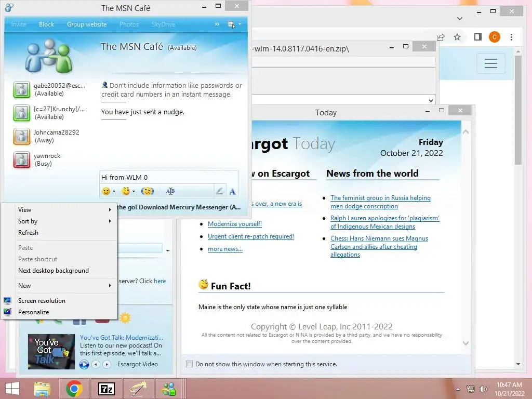Select Johncama28292 away contact avatar

pyautogui.click(x=22, y=137)
